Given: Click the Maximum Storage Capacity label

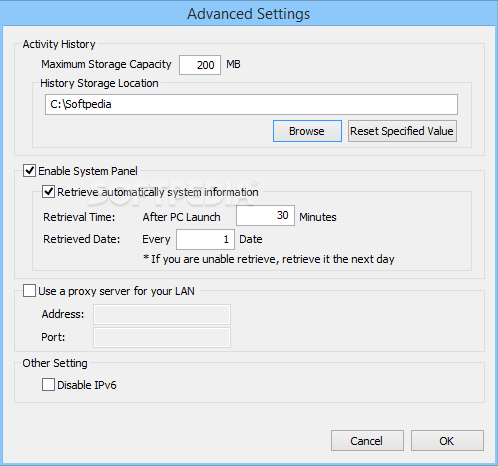Looking at the screenshot, I should point(106,64).
